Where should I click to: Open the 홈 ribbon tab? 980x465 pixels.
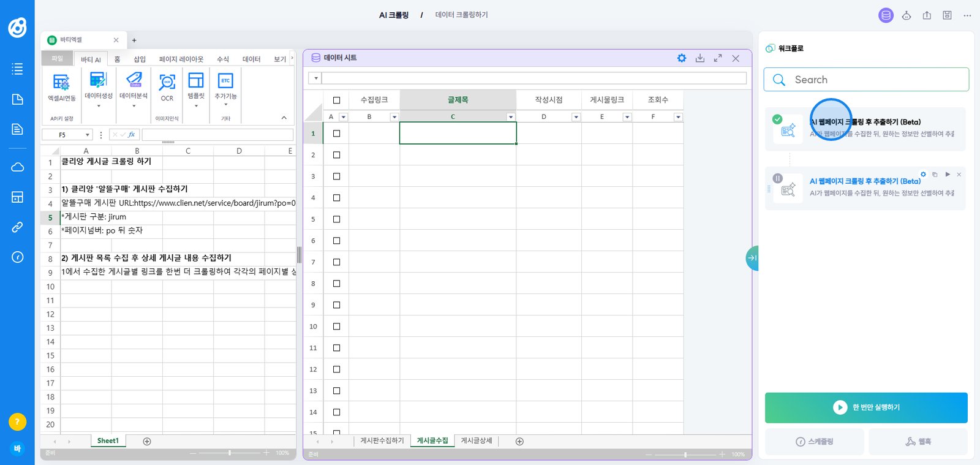118,59
